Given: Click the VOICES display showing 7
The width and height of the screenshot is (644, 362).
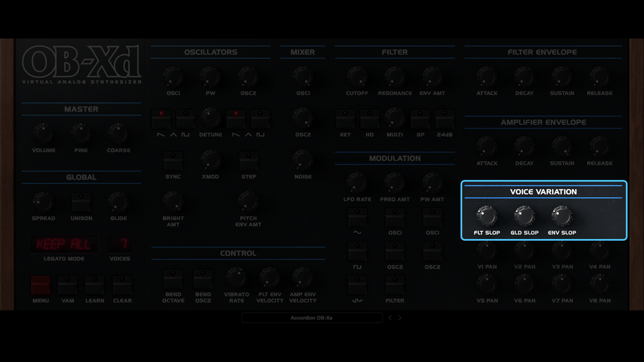Looking at the screenshot, I should click(119, 244).
